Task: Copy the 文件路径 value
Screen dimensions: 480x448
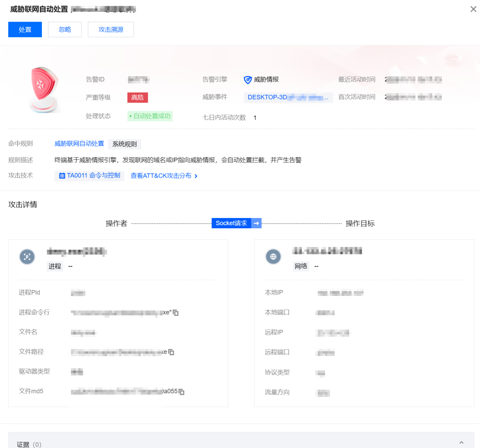Action: coord(171,352)
